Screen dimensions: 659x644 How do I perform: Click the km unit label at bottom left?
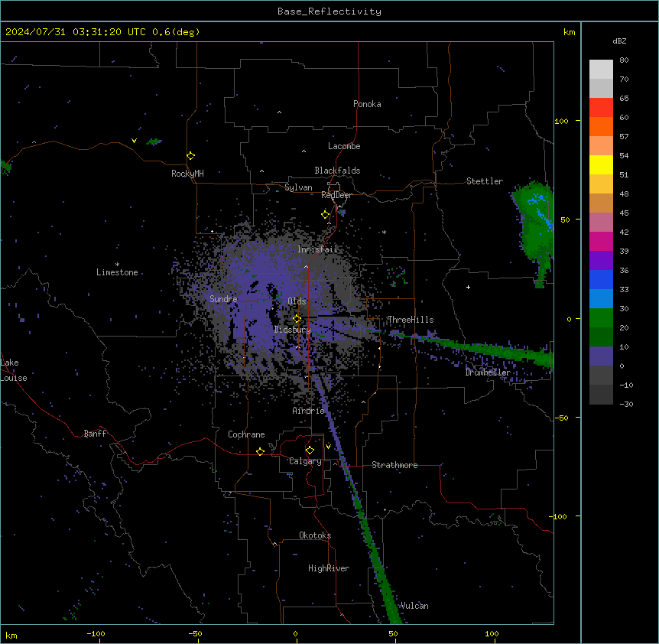tap(11, 635)
